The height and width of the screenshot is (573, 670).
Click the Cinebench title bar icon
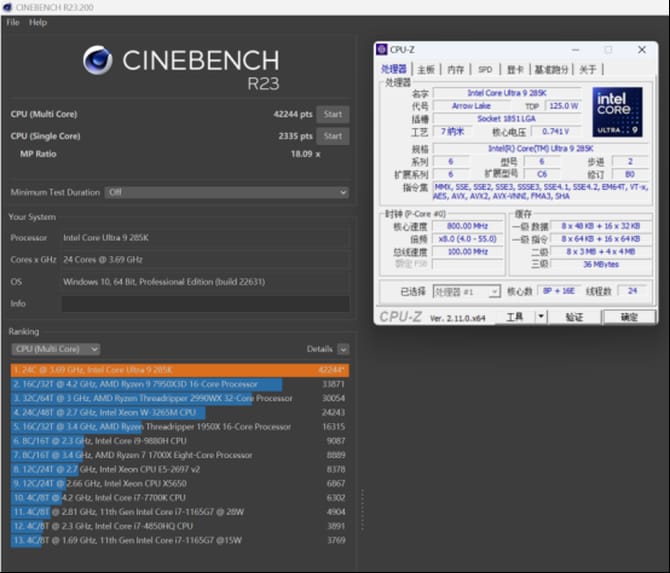[x=8, y=6]
